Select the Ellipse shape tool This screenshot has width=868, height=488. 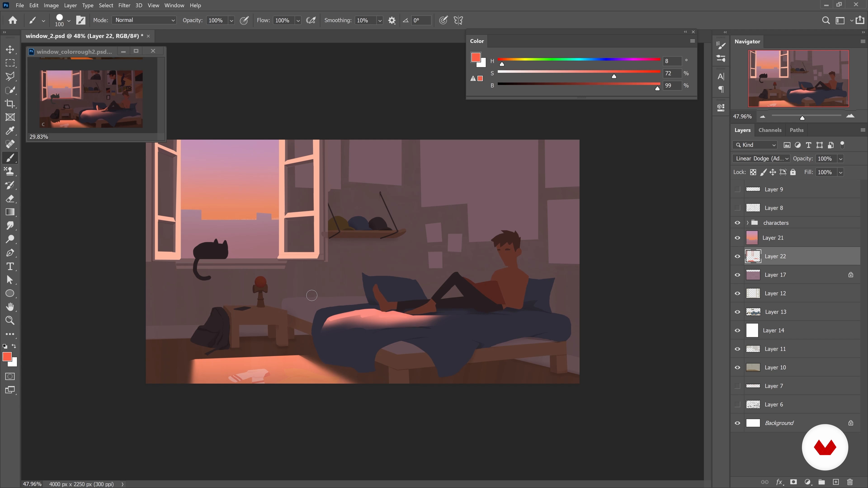pos(10,293)
